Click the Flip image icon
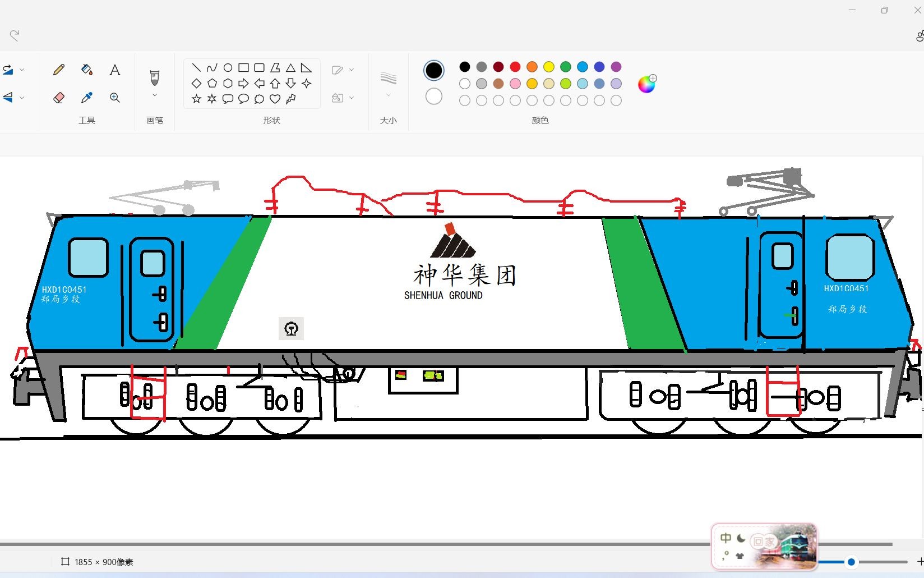 coord(7,98)
